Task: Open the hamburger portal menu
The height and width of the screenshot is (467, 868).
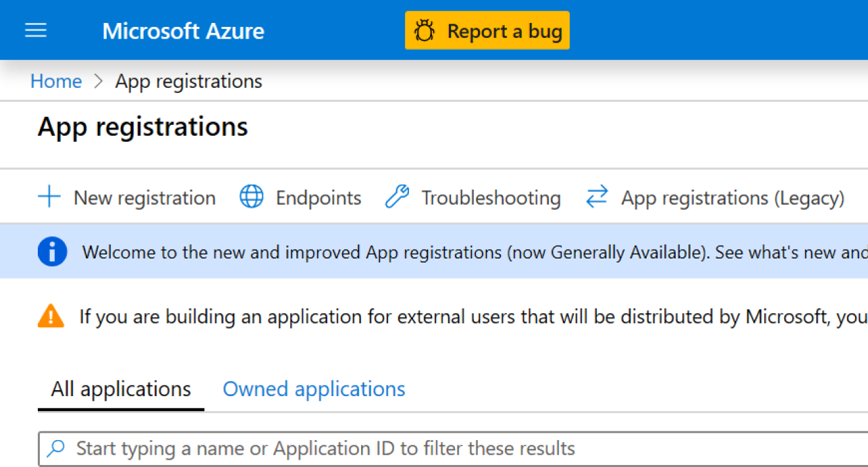Action: point(36,31)
